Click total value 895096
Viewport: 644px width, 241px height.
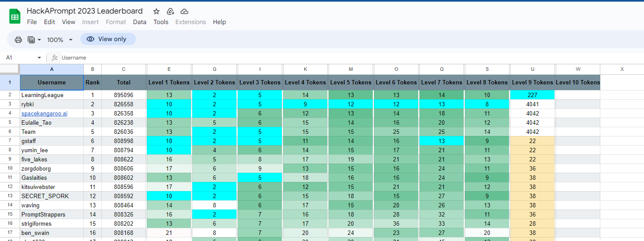click(x=124, y=95)
